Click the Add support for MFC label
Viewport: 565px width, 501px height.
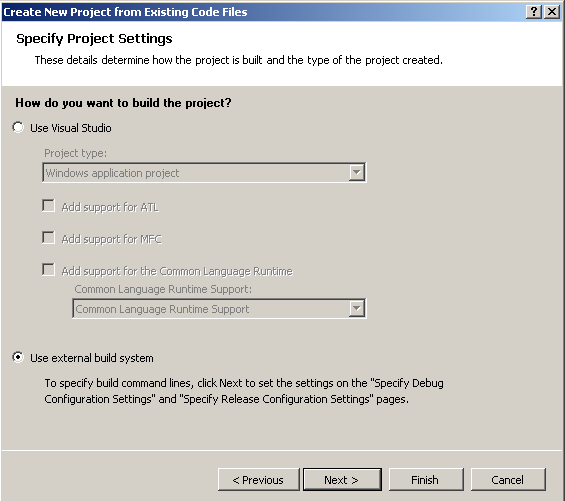[112, 239]
